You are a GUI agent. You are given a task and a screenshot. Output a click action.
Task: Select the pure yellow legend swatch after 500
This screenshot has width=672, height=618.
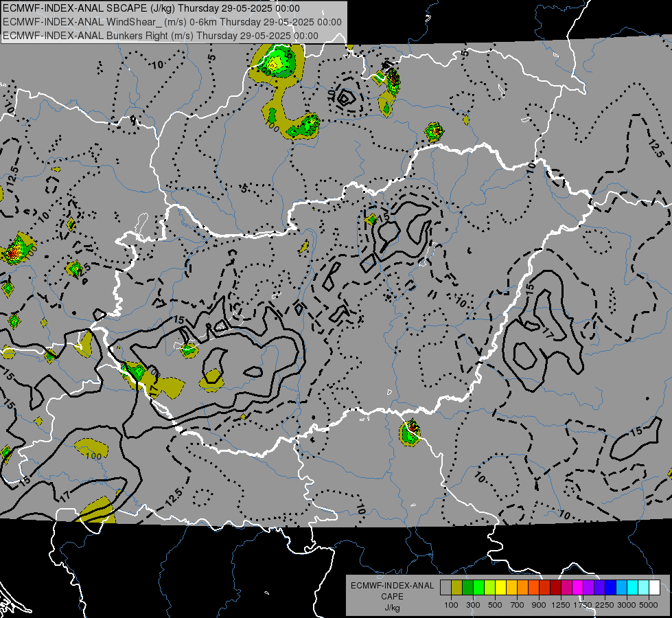(500, 588)
